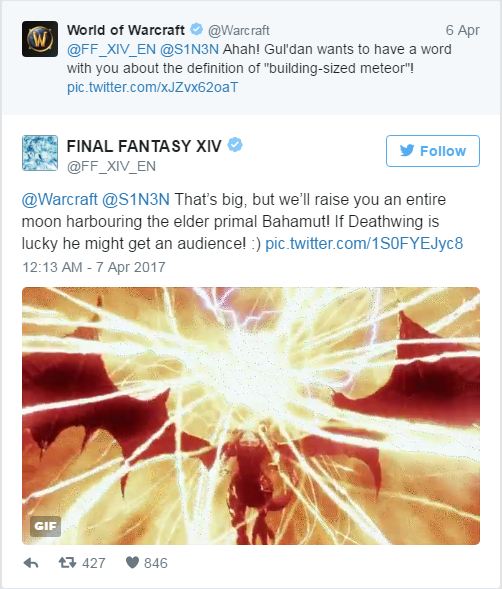
Task: Click the reply arrow icon
Action: [x=31, y=563]
